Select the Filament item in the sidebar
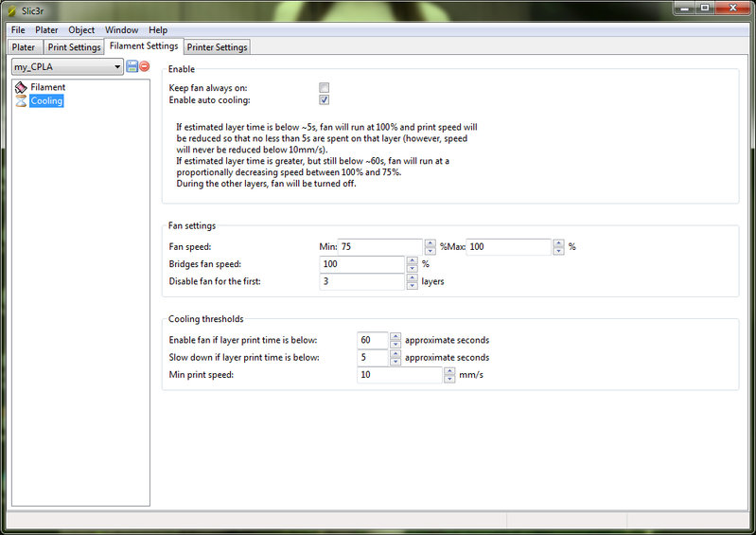 [x=47, y=87]
